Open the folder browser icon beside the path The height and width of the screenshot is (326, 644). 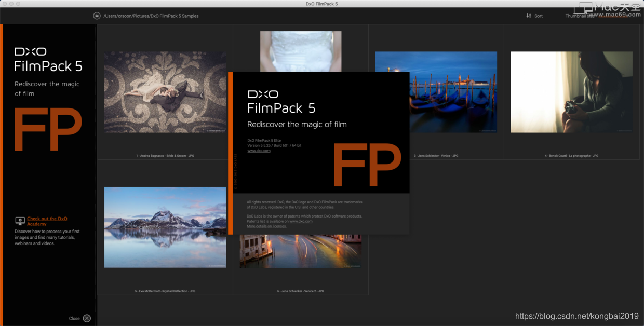pos(97,16)
